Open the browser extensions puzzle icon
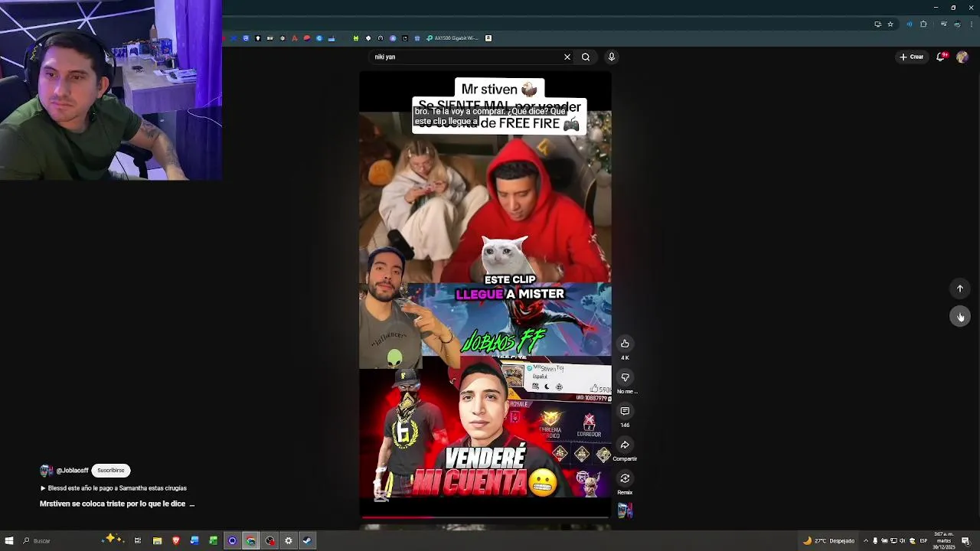980x551 pixels. 923,24
